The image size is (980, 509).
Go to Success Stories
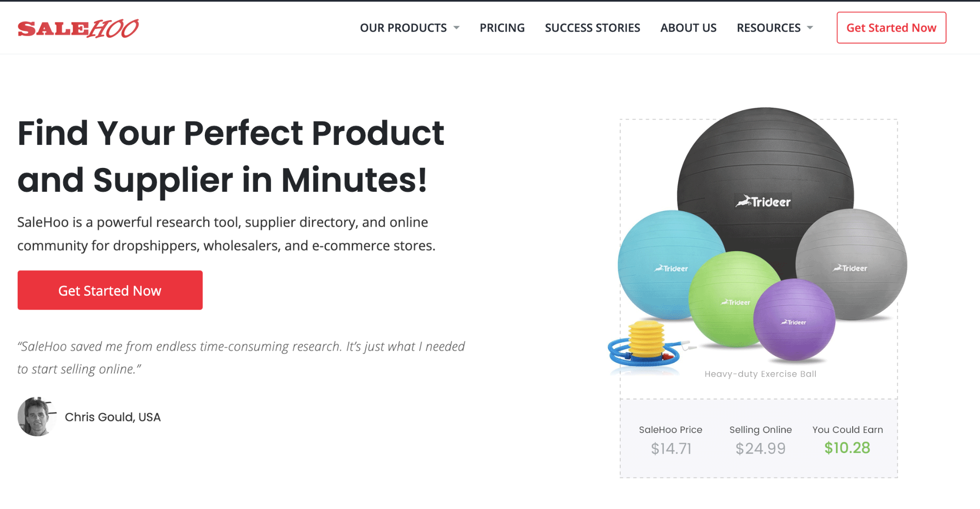tap(592, 28)
